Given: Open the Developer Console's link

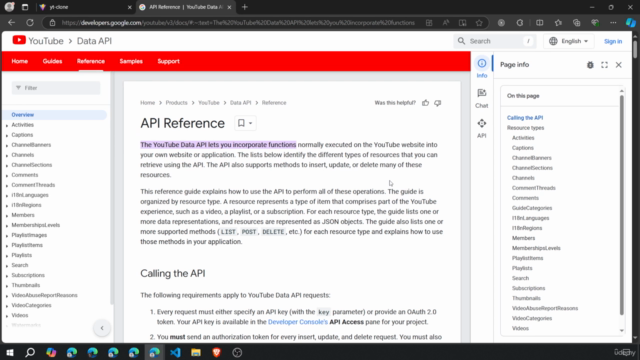Looking at the screenshot, I should tap(298, 322).
